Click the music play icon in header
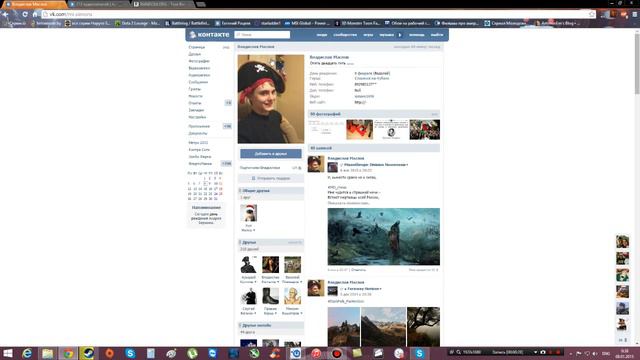640x360 pixels. click(x=400, y=35)
